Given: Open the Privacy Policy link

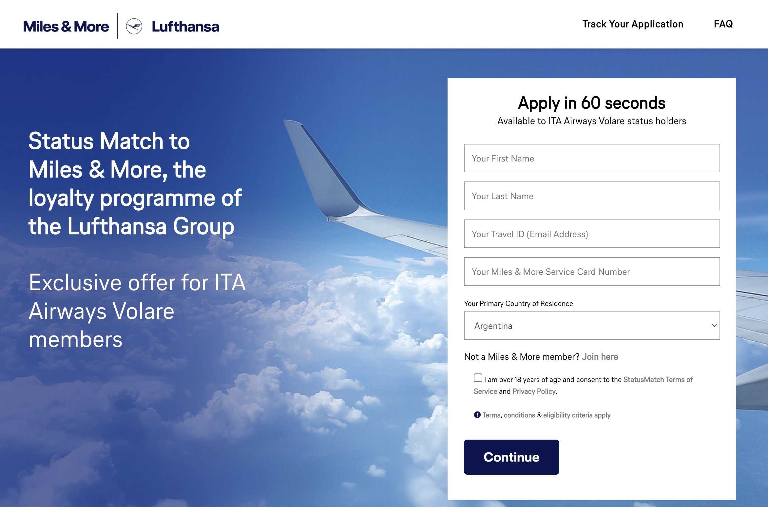Looking at the screenshot, I should point(534,391).
